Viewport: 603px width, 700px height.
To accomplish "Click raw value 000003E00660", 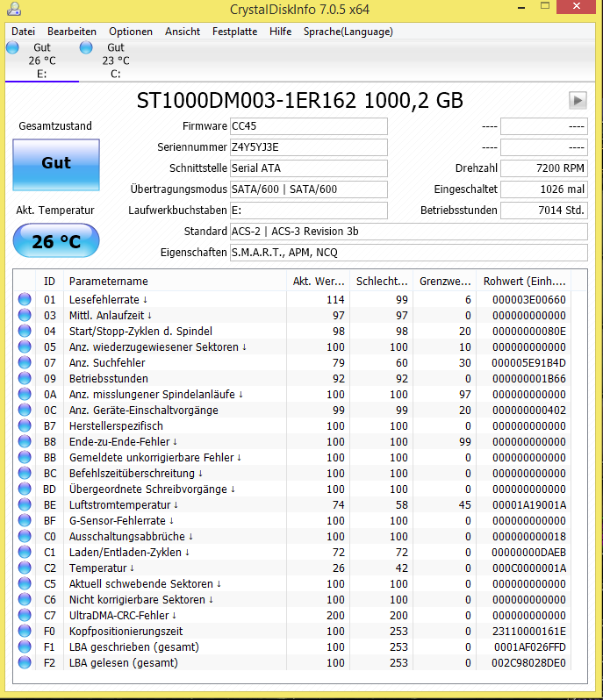I will (x=529, y=299).
